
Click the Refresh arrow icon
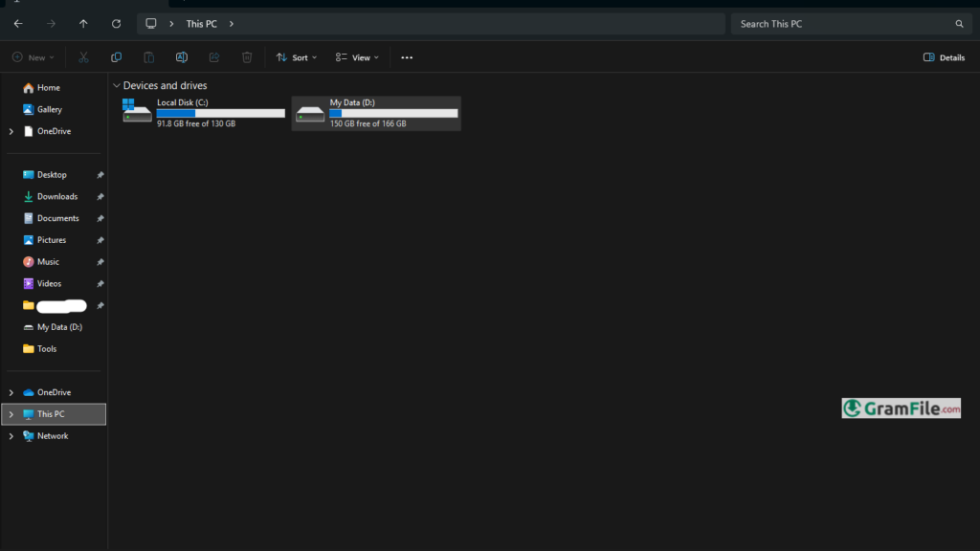click(x=116, y=24)
